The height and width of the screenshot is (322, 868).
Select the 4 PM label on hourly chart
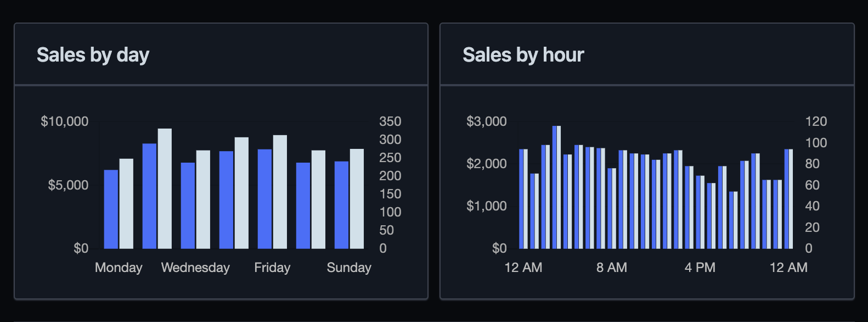pyautogui.click(x=700, y=268)
